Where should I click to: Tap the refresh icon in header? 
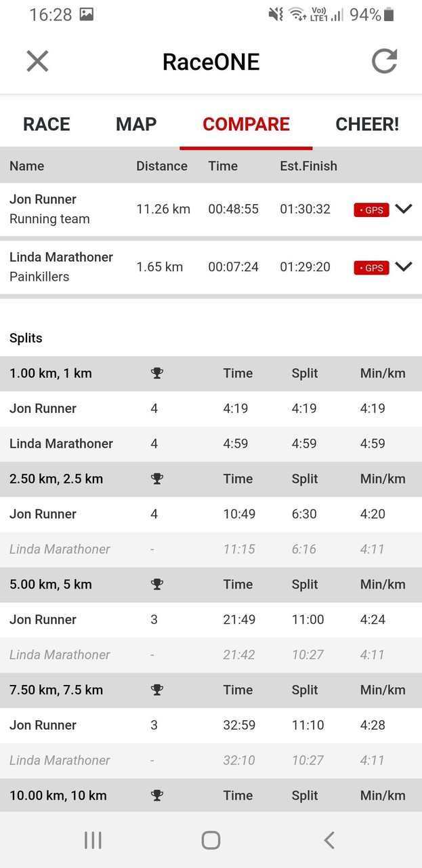pos(384,62)
